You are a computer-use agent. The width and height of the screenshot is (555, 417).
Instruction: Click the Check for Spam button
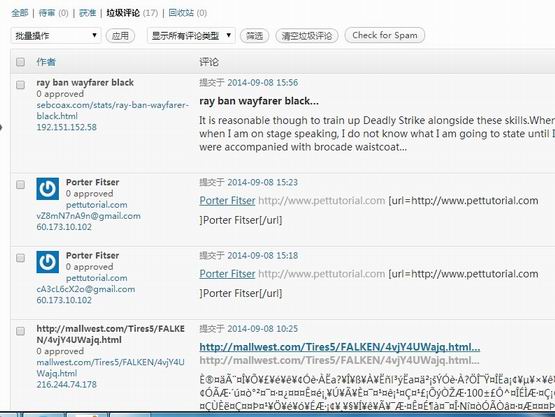[385, 35]
